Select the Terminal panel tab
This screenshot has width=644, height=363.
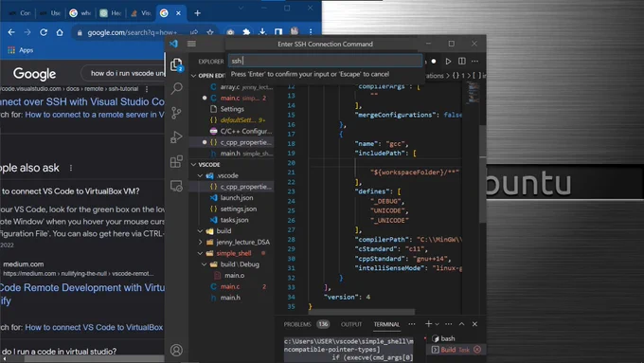(x=386, y=324)
